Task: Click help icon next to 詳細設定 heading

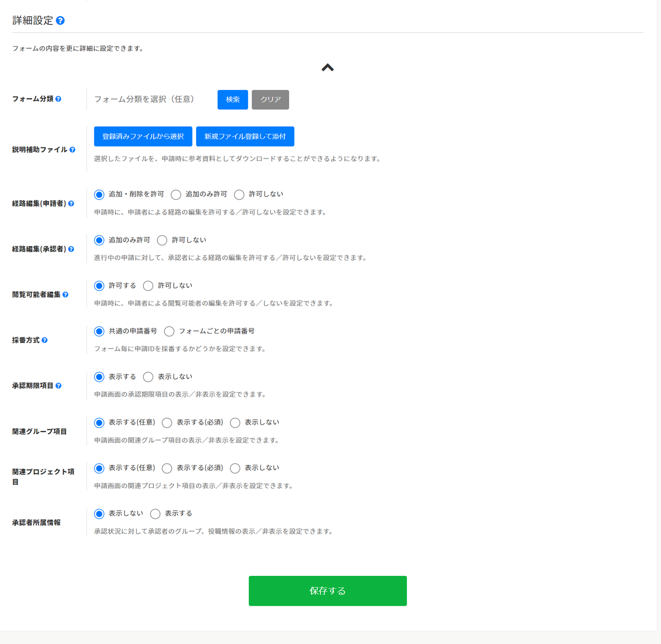Action: pos(60,21)
